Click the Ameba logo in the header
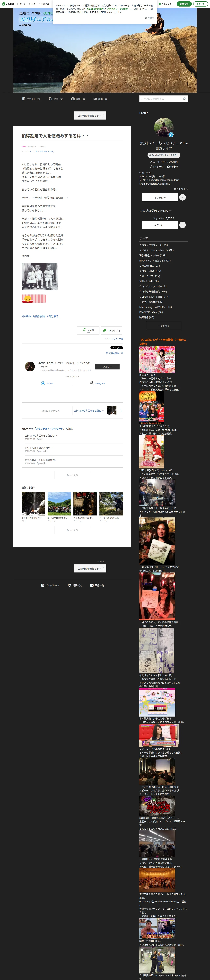This screenshot has width=210, height=980. (x=8, y=4)
